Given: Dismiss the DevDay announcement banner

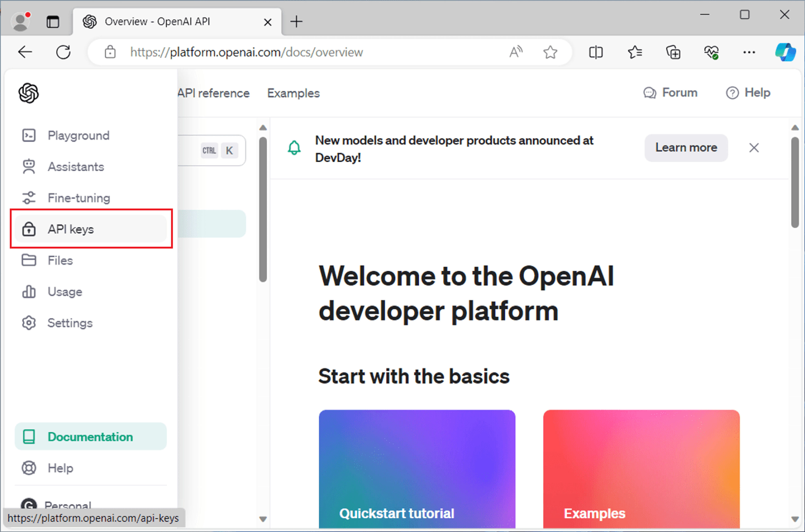Looking at the screenshot, I should [x=754, y=148].
